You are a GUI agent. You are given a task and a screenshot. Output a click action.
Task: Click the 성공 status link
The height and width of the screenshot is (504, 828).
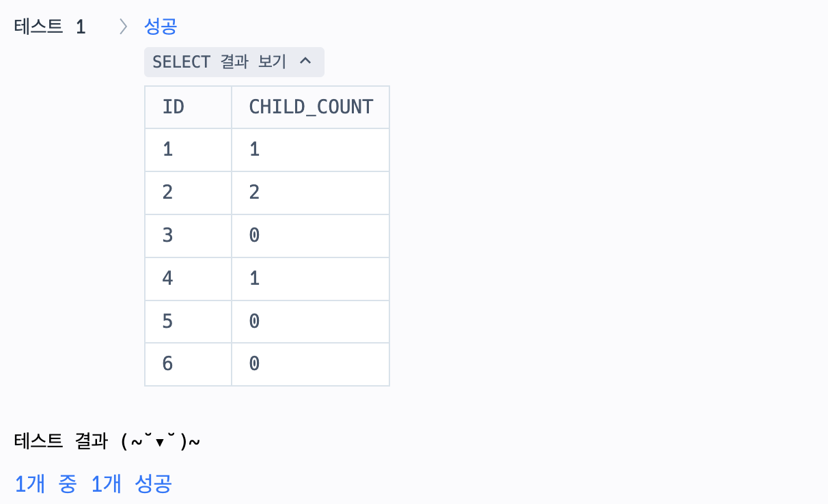(x=161, y=27)
